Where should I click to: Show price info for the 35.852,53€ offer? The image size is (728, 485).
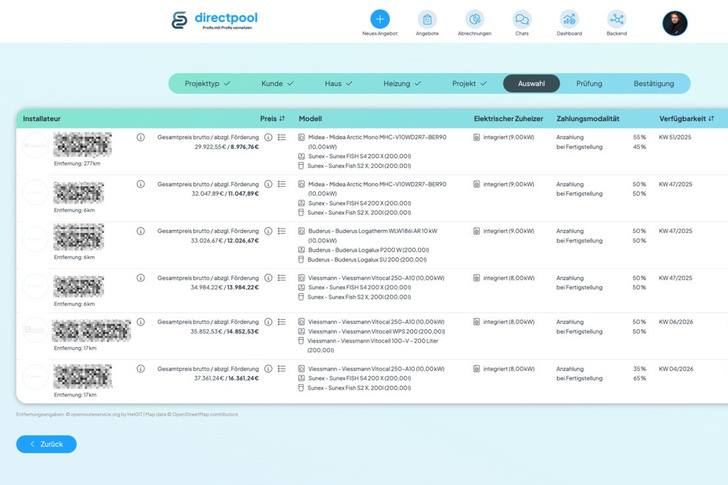[268, 324]
